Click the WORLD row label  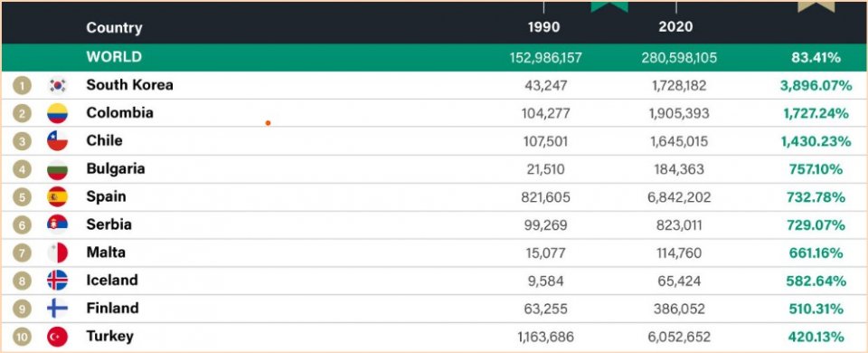pos(114,56)
